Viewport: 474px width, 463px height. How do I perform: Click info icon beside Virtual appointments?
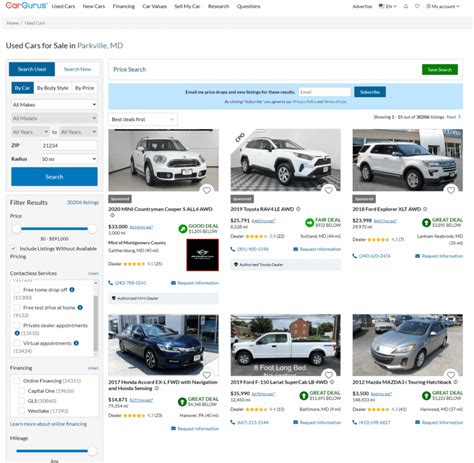click(x=76, y=343)
